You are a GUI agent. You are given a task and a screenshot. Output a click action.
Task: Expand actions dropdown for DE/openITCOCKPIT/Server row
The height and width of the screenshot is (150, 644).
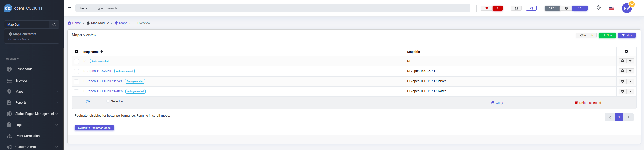(x=630, y=81)
